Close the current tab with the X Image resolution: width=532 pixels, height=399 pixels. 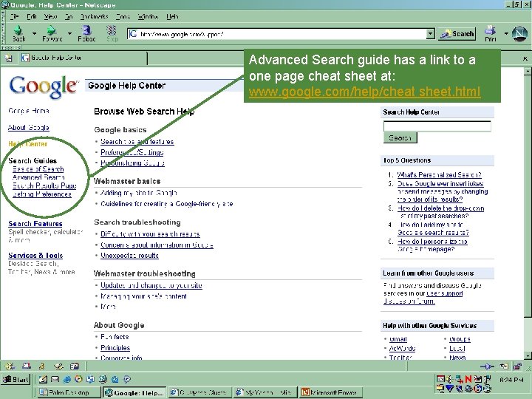point(525,58)
